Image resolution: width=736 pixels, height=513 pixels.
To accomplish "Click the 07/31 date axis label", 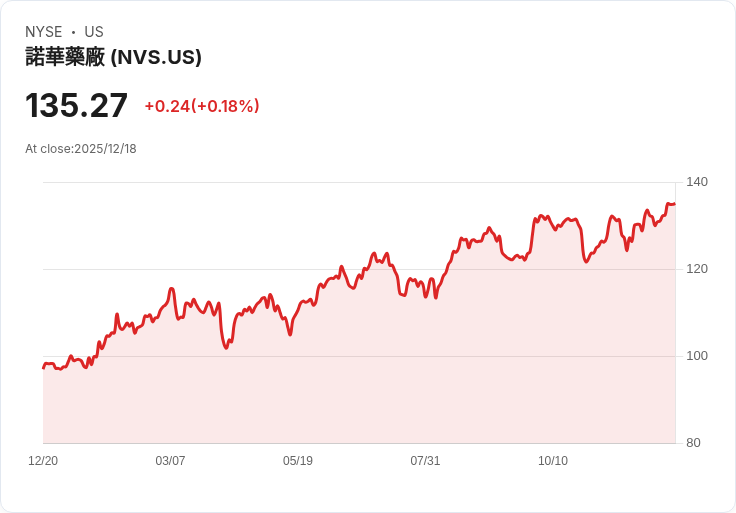I will [425, 461].
